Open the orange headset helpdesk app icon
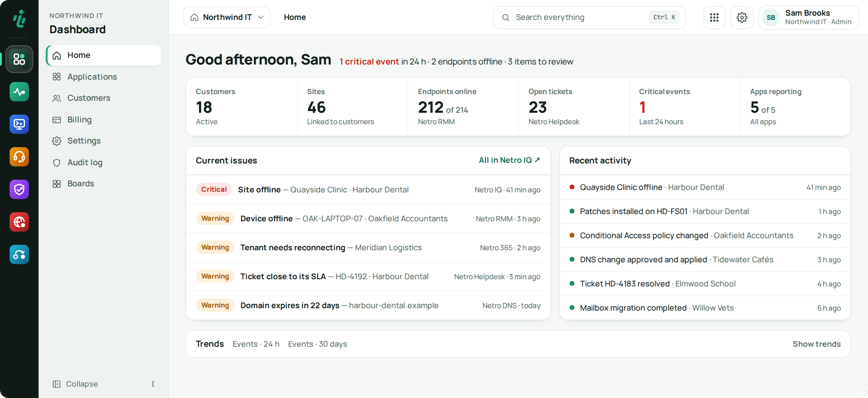Viewport: 868px width, 398px height. tap(19, 157)
